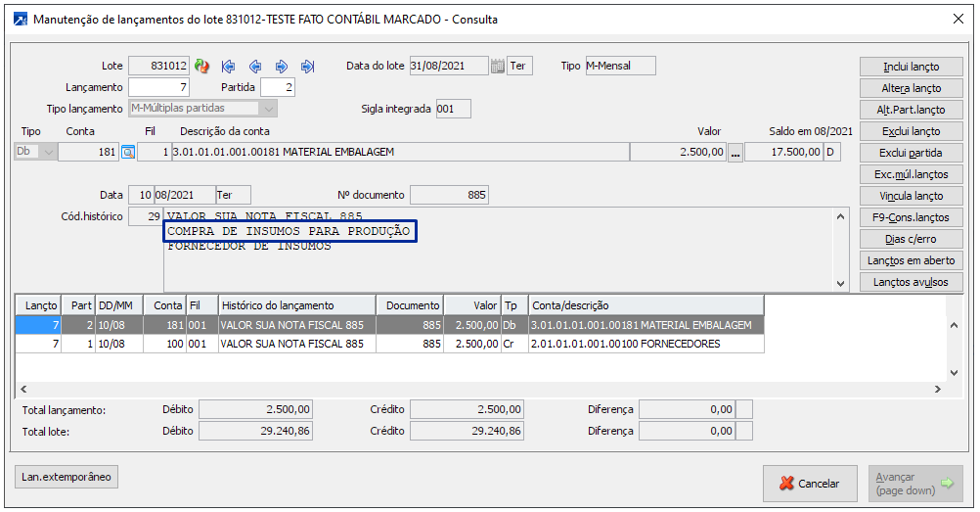
Task: Click Conta/descrição column header
Action: [646, 305]
